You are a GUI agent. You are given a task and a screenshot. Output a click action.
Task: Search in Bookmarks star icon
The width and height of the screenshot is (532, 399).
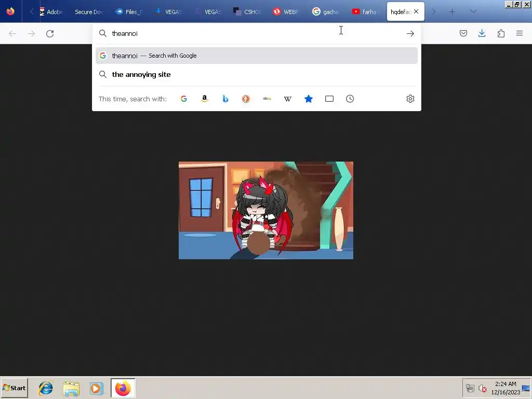tap(309, 99)
